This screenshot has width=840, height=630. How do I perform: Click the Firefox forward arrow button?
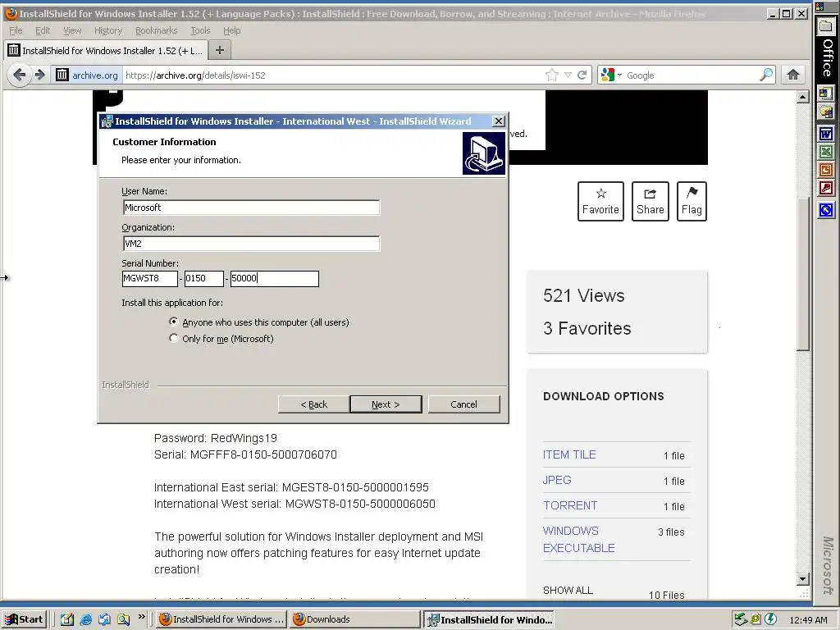point(40,75)
